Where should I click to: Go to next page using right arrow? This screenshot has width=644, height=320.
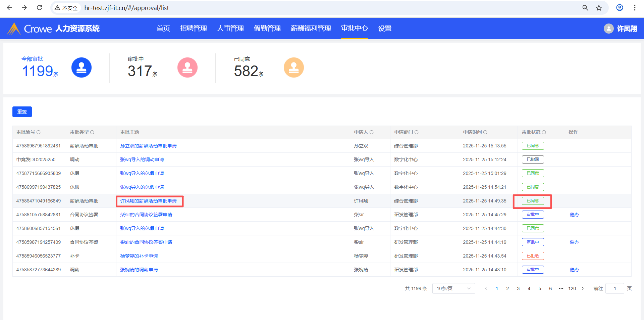tap(583, 288)
